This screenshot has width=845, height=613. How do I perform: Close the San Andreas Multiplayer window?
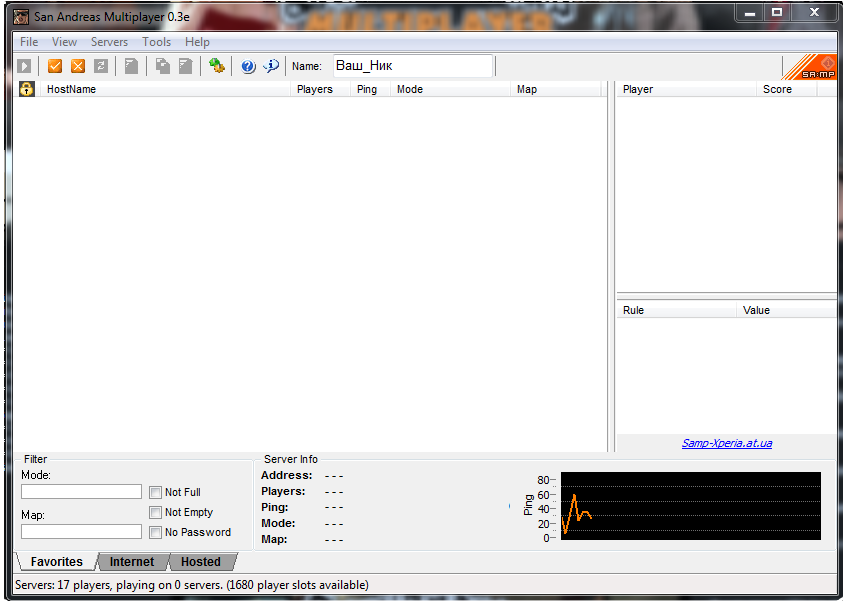814,13
